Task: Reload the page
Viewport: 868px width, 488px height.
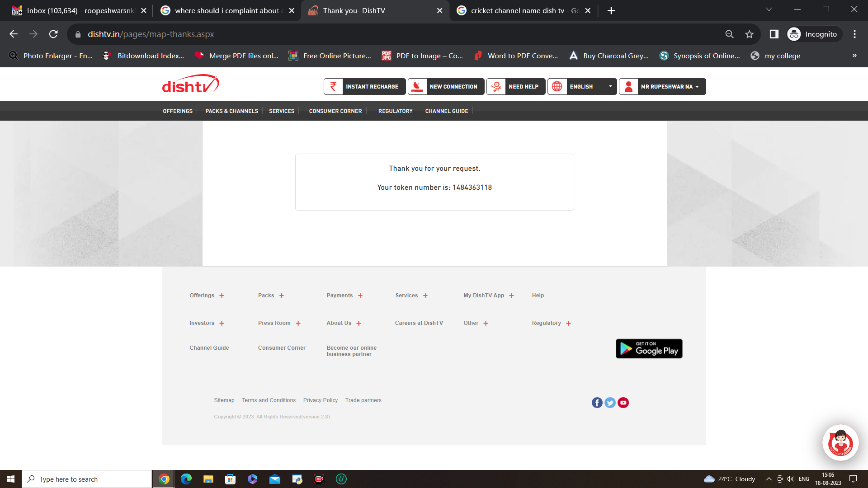Action: pyautogui.click(x=53, y=34)
